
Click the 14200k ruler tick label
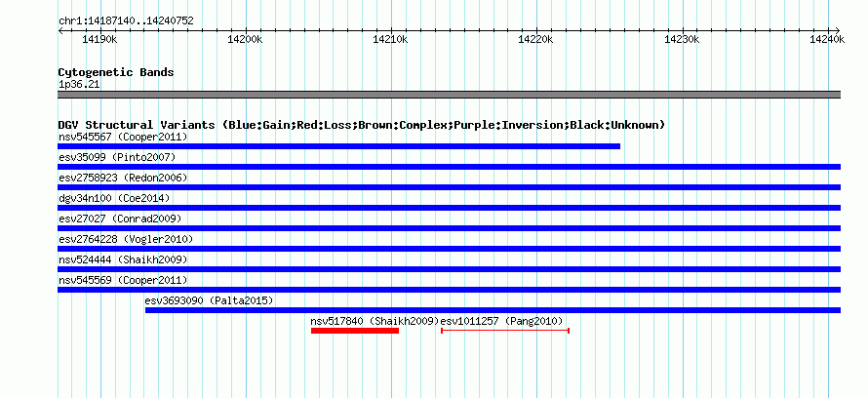[x=245, y=39]
